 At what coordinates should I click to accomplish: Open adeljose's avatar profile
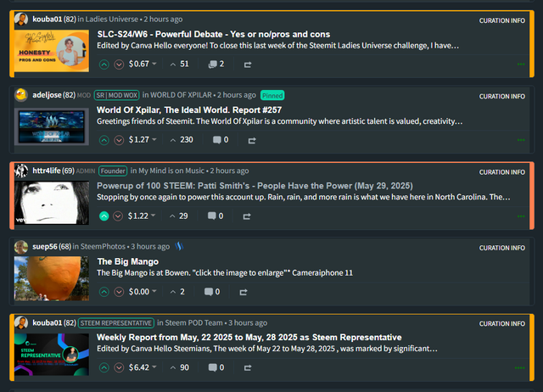21,94
